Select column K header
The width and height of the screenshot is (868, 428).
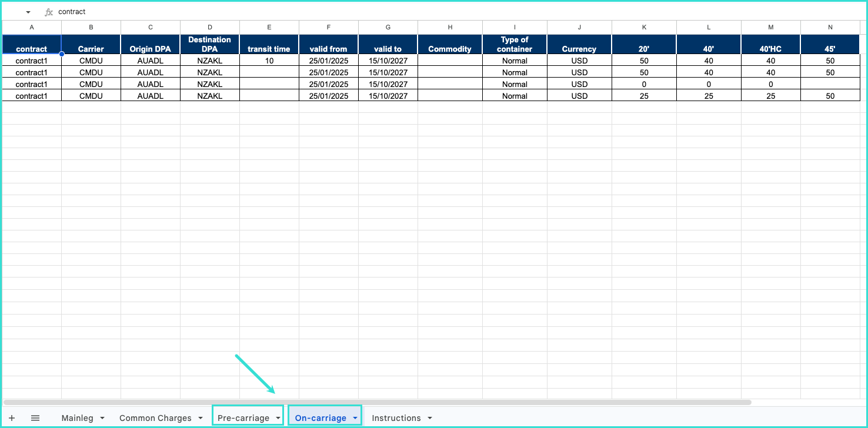tap(644, 27)
